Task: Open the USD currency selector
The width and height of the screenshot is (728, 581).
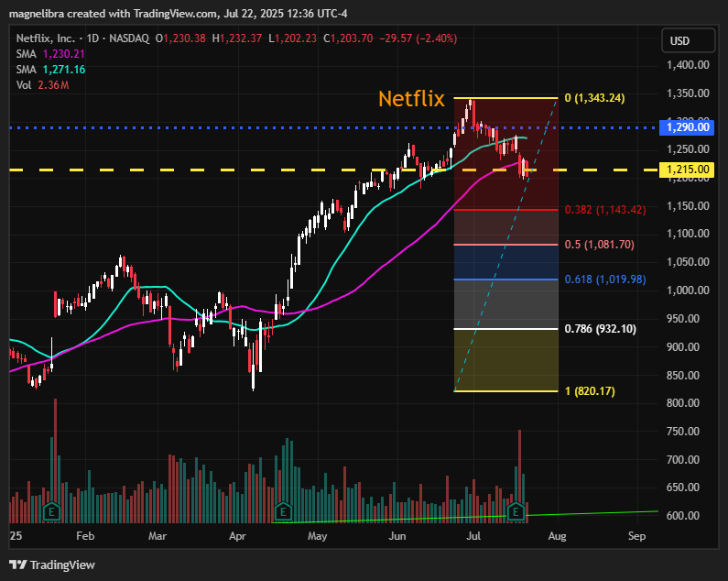Action: tap(688, 41)
